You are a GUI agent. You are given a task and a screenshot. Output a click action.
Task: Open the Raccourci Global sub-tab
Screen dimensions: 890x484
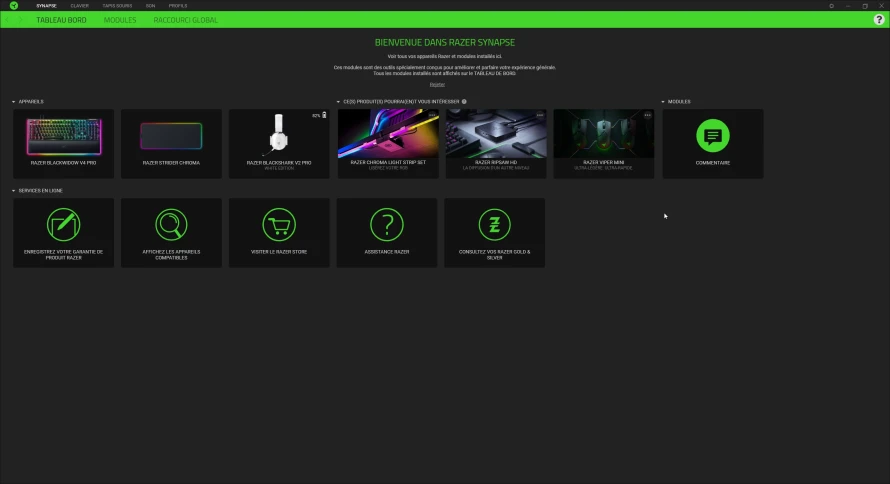pos(186,20)
